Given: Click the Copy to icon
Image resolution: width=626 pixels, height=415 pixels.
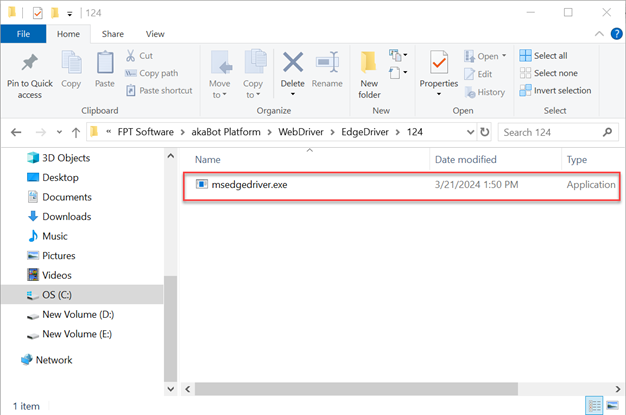Looking at the screenshot, I should point(255,62).
